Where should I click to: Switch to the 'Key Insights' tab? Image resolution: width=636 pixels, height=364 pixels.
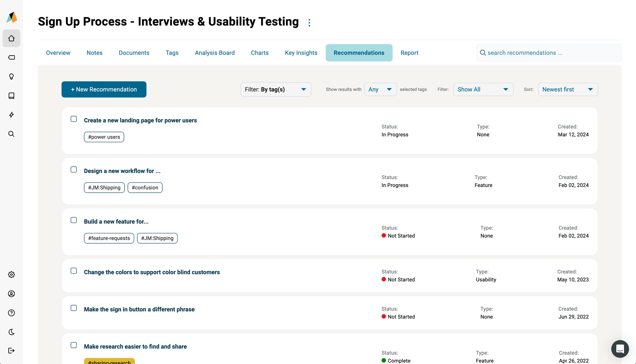tap(301, 53)
